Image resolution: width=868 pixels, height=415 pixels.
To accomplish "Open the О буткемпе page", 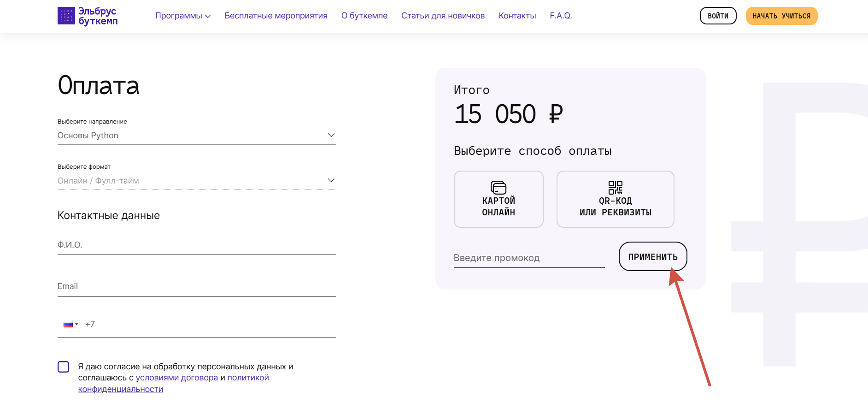I will (364, 16).
